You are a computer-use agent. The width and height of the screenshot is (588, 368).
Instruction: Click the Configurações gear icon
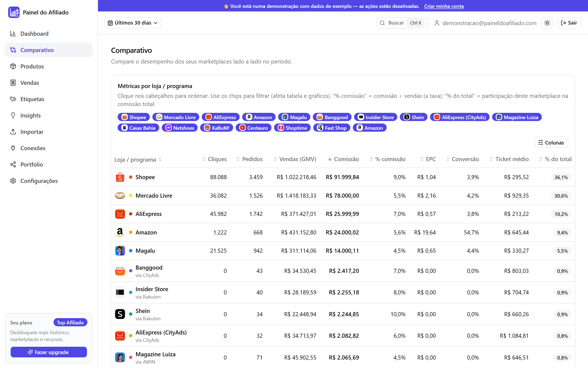point(13,181)
